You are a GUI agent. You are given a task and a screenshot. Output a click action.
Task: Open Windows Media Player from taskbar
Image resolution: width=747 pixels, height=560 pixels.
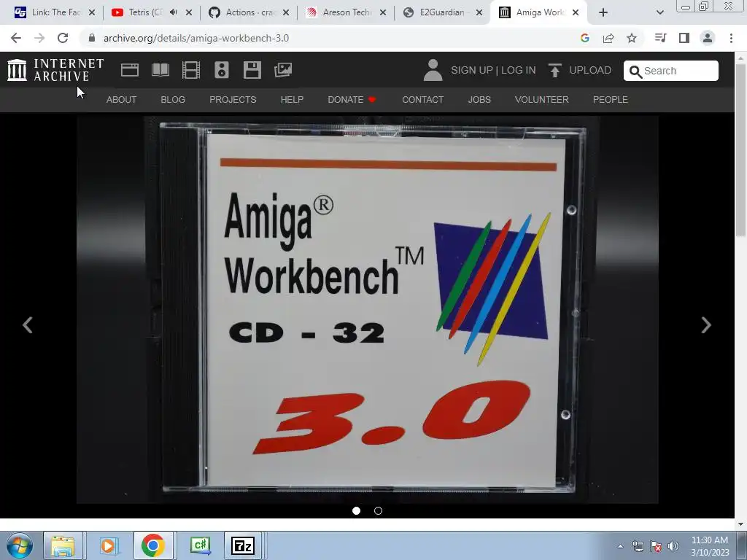pos(108,545)
